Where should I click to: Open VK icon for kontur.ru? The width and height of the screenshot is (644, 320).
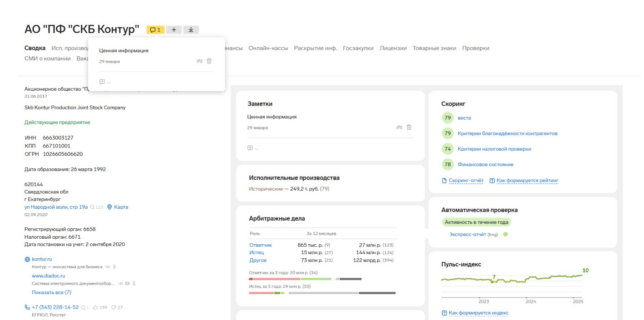[x=108, y=267]
